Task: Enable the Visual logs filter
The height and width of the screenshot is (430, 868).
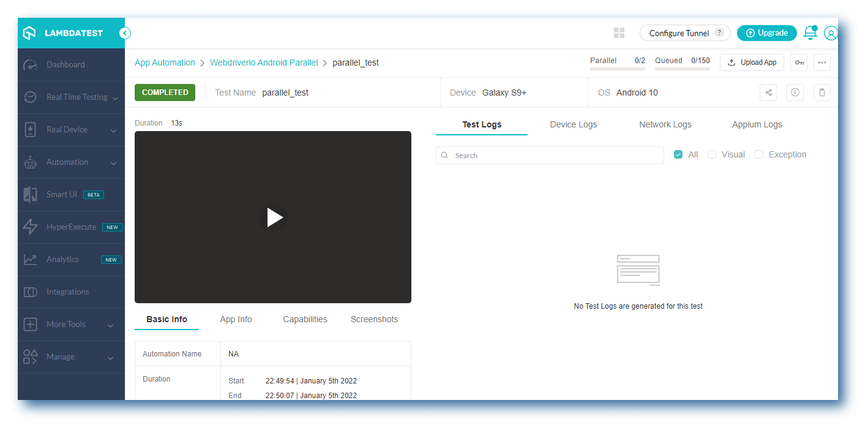Action: click(x=712, y=154)
